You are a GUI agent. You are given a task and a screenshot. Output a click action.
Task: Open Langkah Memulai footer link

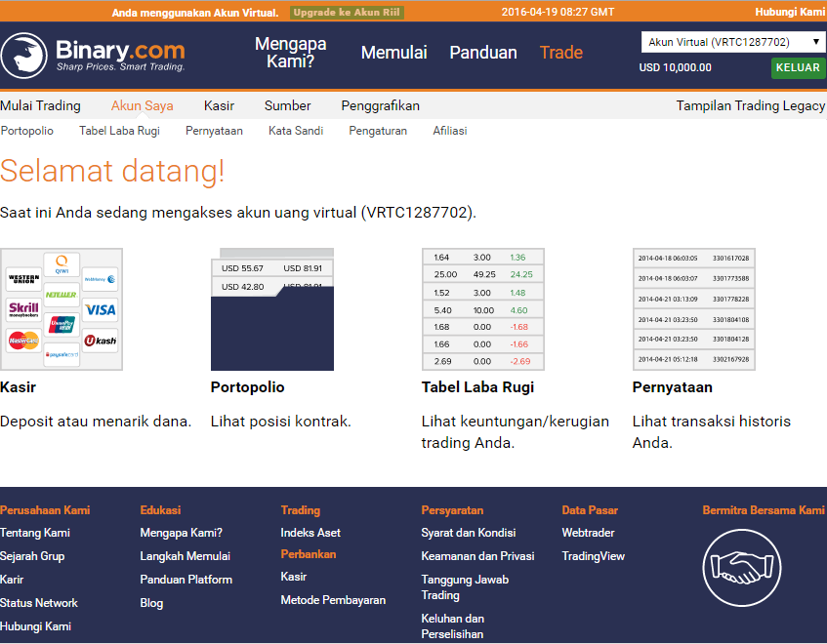(186, 556)
